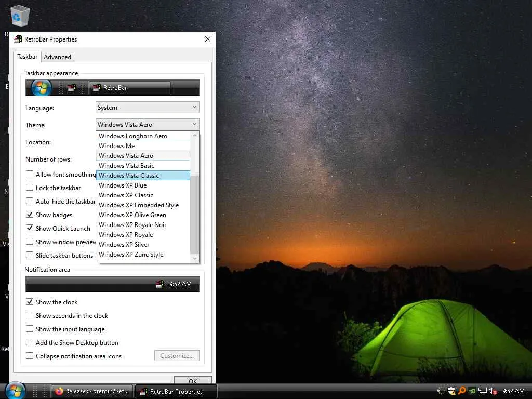This screenshot has height=399, width=532.
Task: Click the RetroBar Properties taskbar button
Action: click(x=176, y=392)
